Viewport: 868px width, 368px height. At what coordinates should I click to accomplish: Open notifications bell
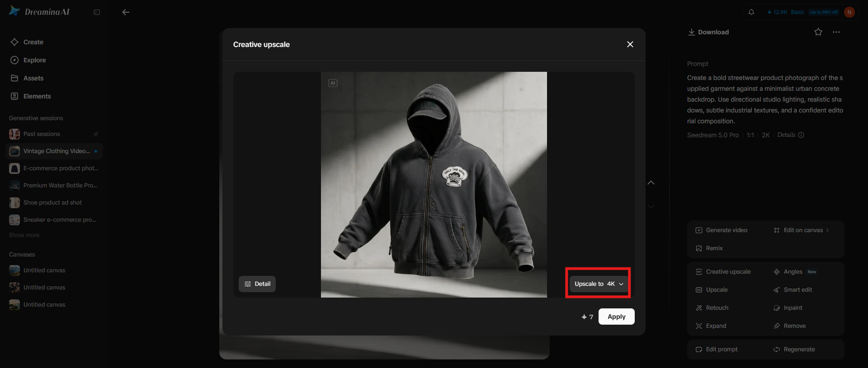click(751, 12)
